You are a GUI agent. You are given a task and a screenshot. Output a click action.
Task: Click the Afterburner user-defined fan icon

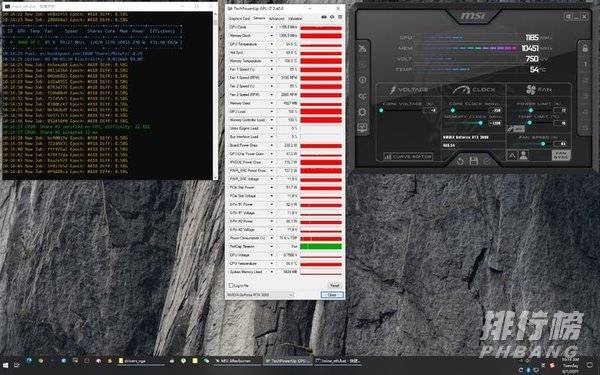point(523,155)
